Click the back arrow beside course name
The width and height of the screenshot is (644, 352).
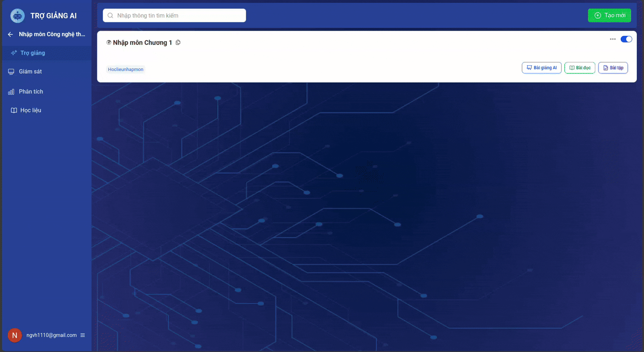pyautogui.click(x=10, y=35)
